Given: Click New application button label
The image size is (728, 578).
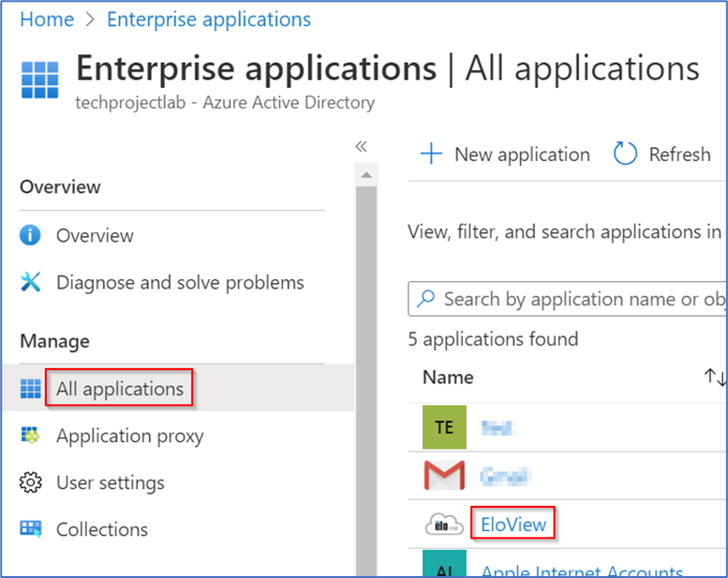Looking at the screenshot, I should [x=522, y=155].
